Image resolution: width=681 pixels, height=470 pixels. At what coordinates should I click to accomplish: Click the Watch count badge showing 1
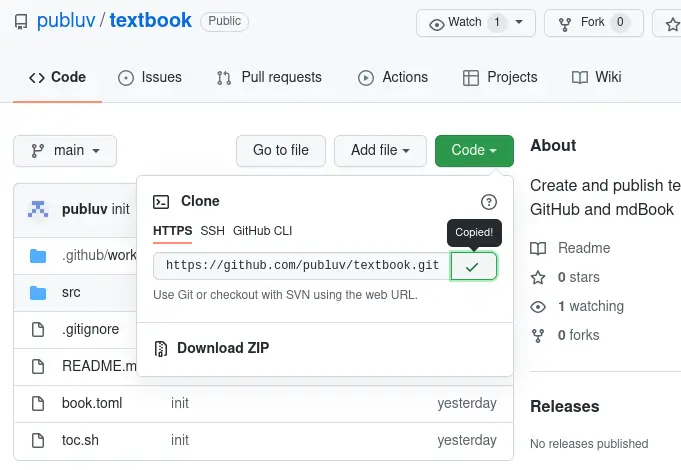497,22
